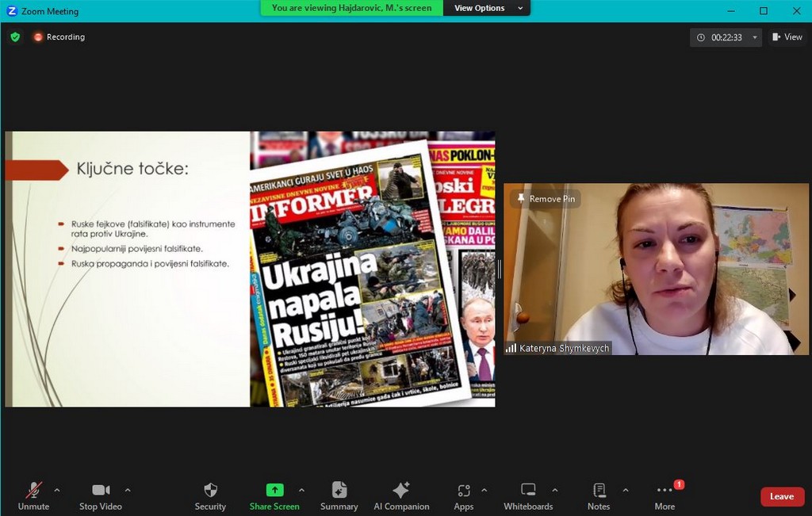
Task: Click the green Share Screen icon
Action: [x=274, y=490]
